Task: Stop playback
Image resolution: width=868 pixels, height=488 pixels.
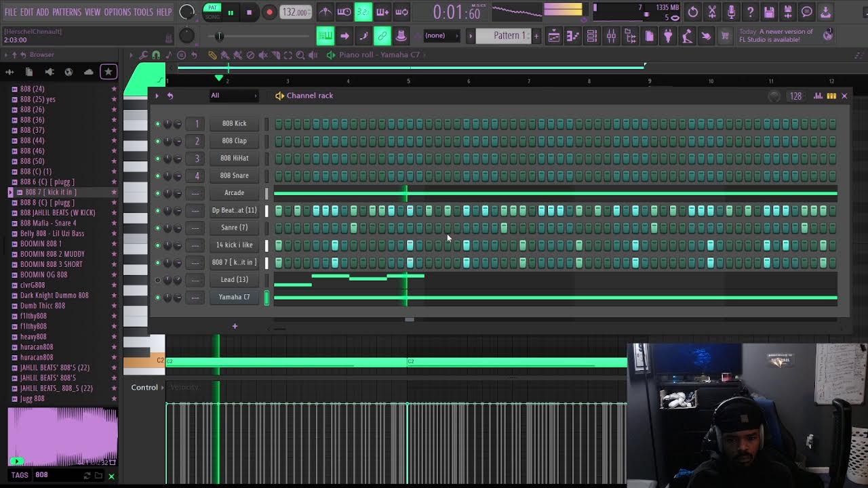Action: point(249,12)
